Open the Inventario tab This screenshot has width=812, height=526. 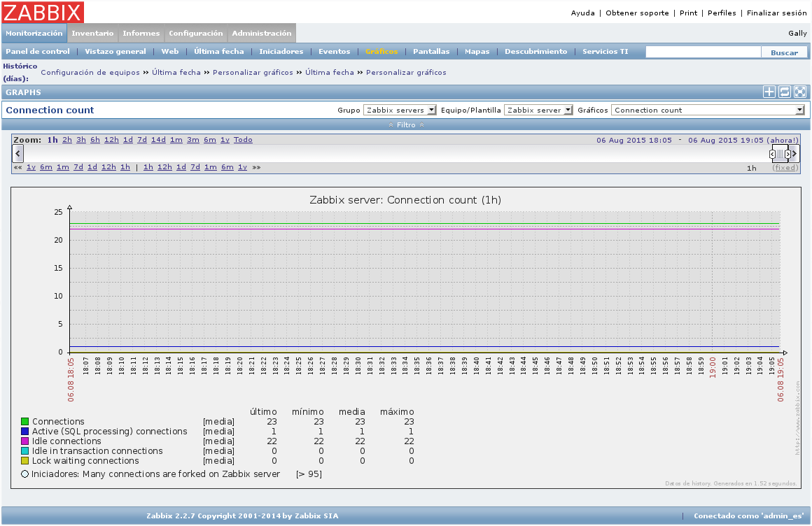[92, 33]
